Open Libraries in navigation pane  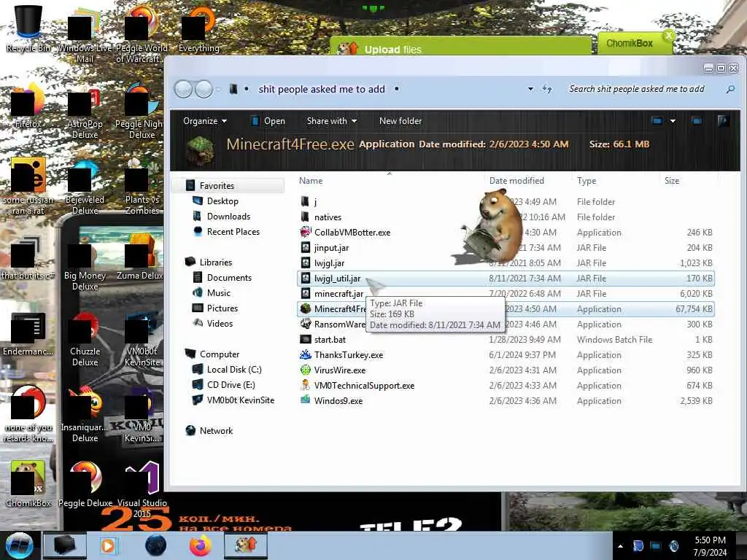click(x=216, y=262)
